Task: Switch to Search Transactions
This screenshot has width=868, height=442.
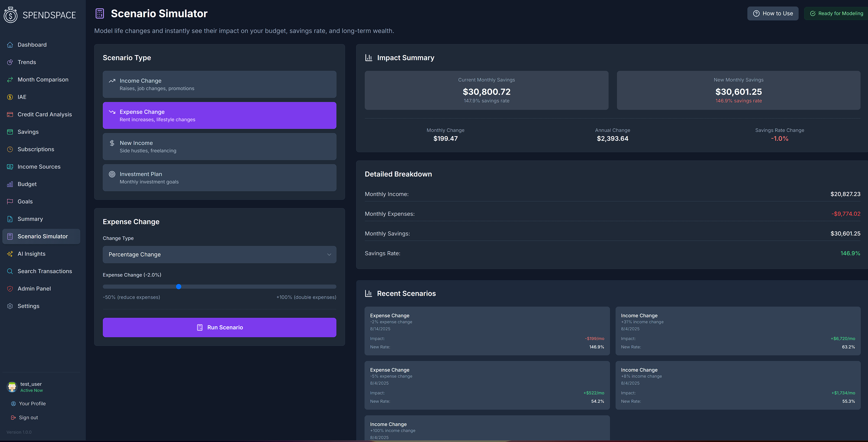Action: (x=41, y=271)
